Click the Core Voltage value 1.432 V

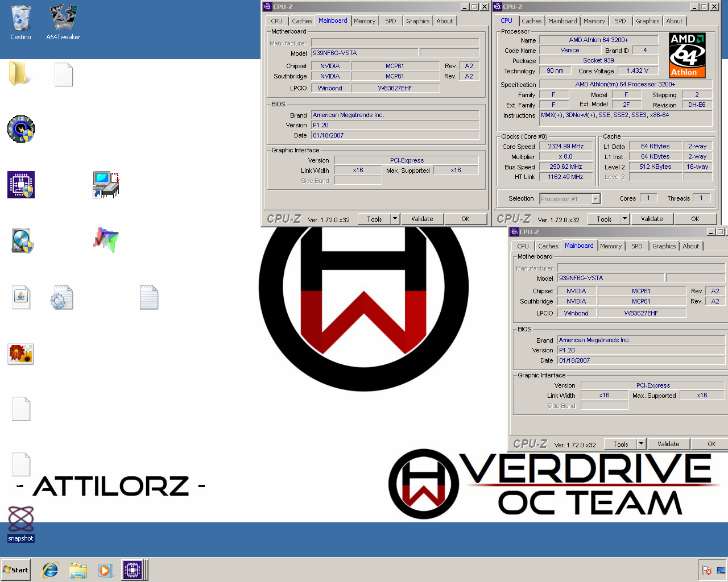pos(638,70)
